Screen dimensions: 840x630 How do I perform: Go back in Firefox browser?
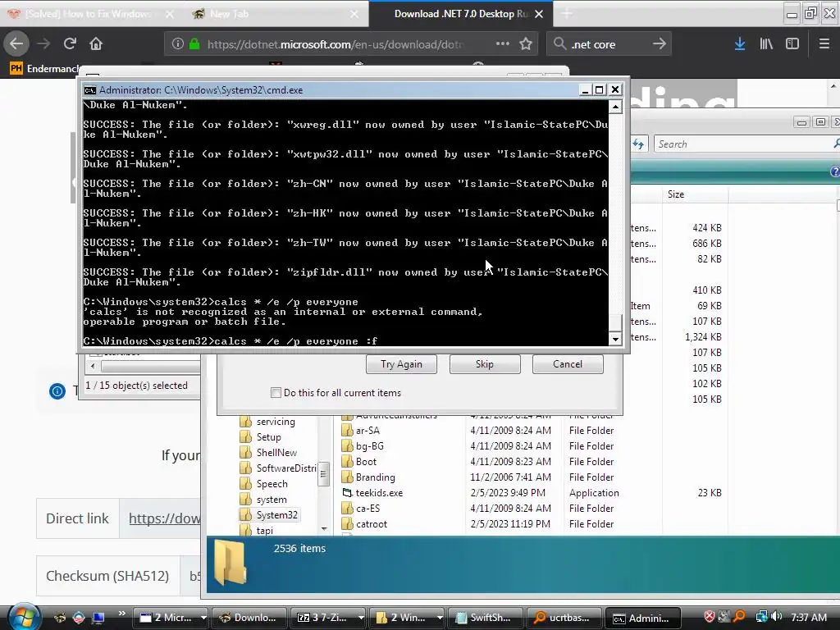[x=16, y=43]
